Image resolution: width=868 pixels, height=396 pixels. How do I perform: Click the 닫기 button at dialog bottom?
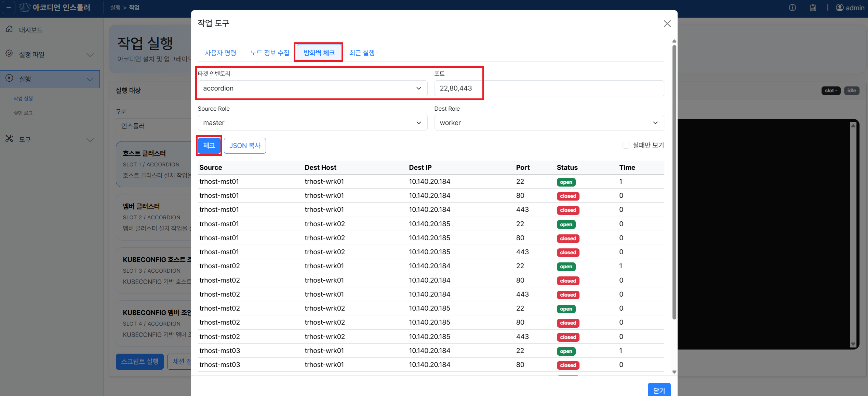coord(659,390)
